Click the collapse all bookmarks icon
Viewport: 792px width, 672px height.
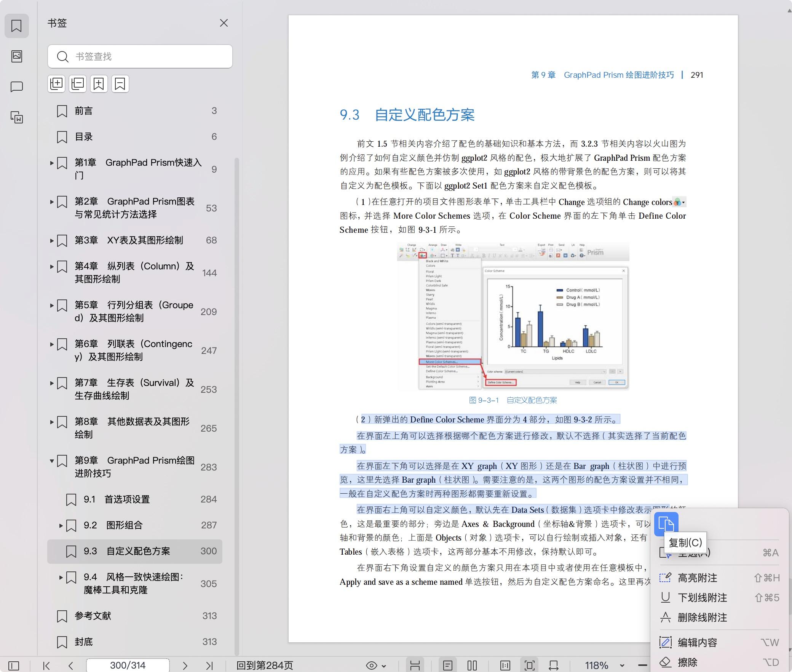(78, 84)
